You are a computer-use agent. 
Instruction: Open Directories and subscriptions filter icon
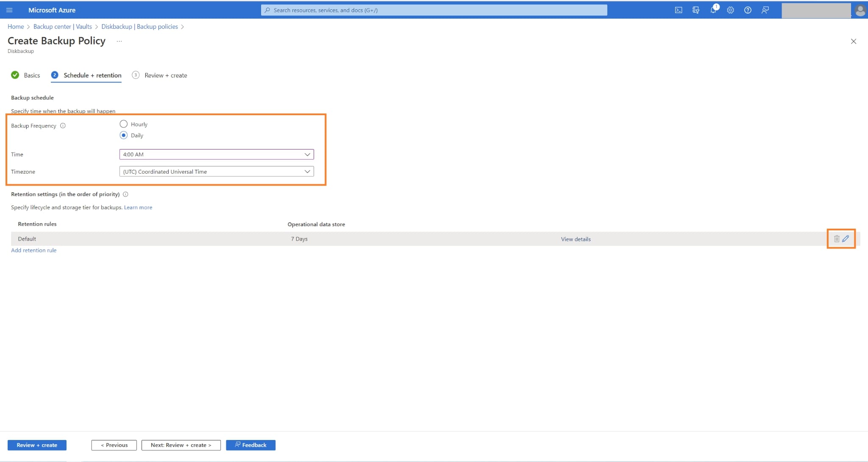tap(696, 10)
